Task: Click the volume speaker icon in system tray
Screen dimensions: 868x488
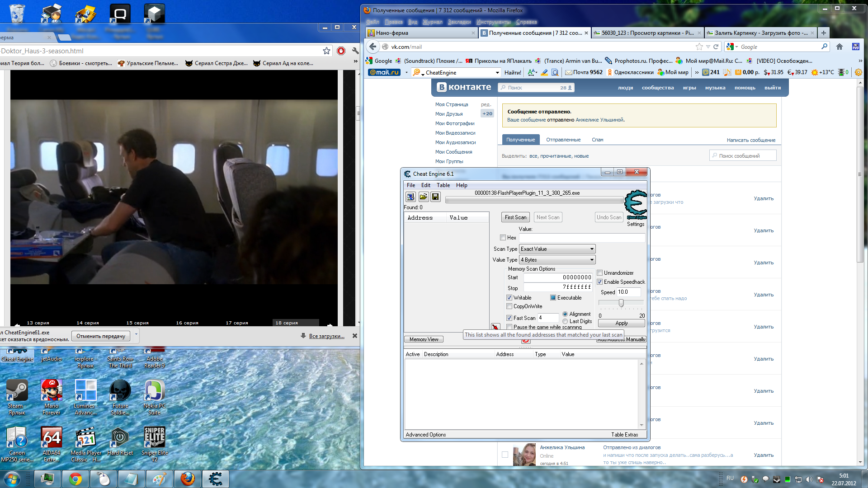Action: click(809, 479)
